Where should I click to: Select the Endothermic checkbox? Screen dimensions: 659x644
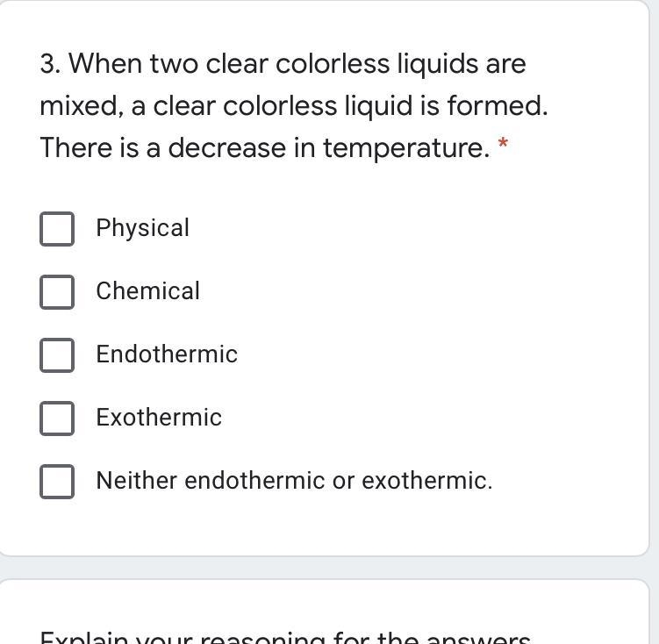coord(57,355)
